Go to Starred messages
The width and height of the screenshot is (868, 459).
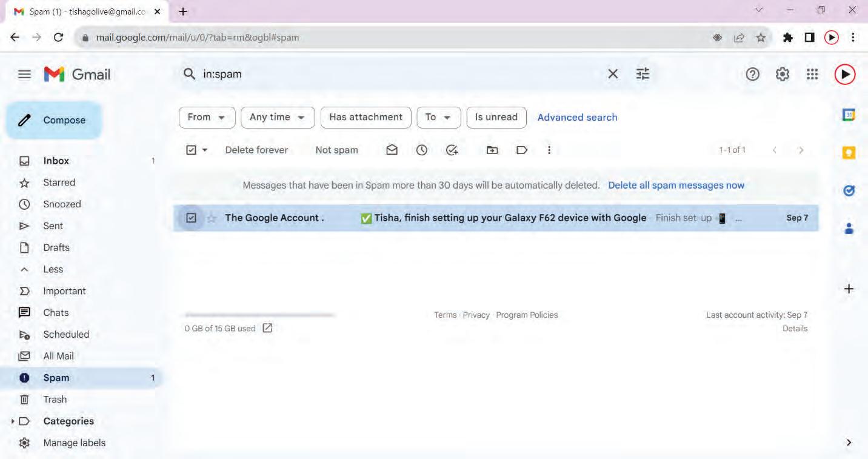[x=59, y=183]
